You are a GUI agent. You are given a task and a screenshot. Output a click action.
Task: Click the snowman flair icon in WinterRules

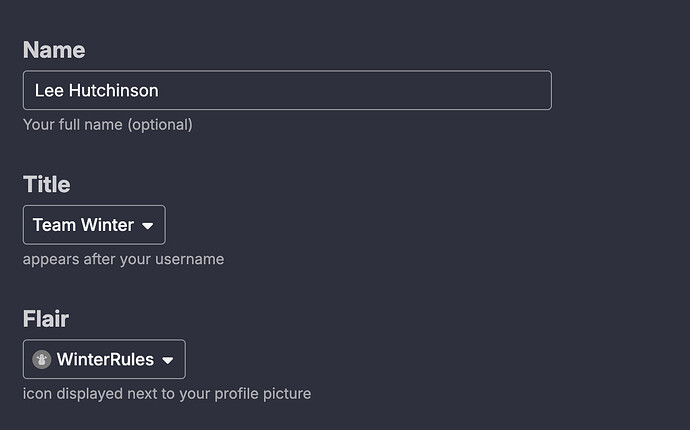point(42,359)
